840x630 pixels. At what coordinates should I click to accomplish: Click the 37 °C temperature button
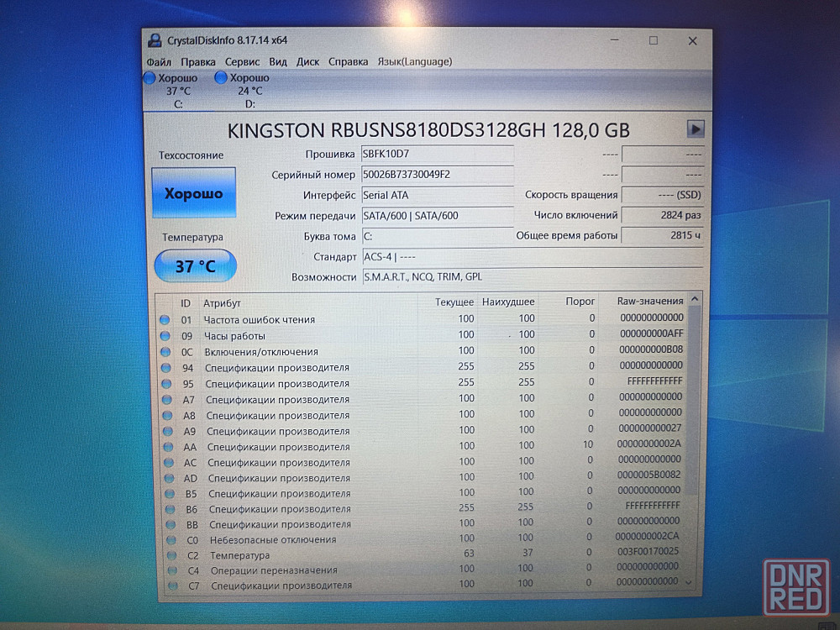(196, 265)
